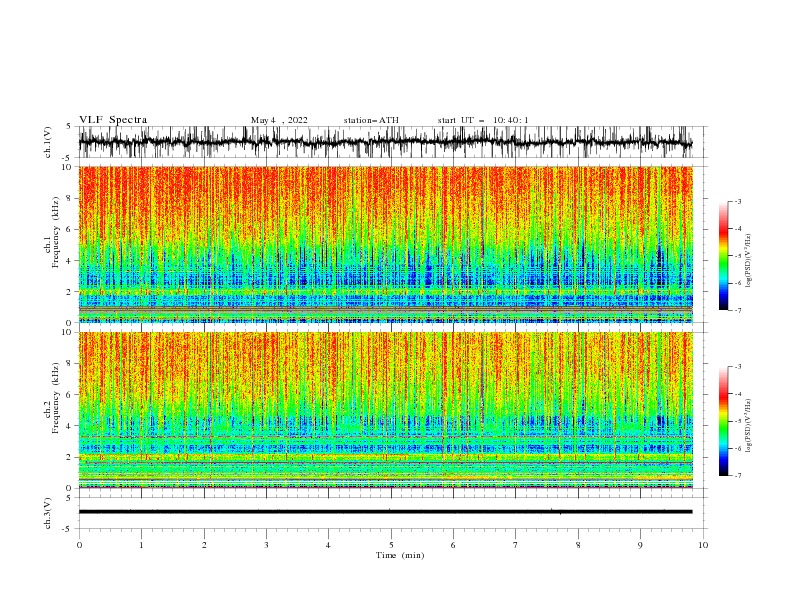Image resolution: width=792 pixels, height=612 pixels.
Task: Click the 3 tick on the Time axis
Action: pyautogui.click(x=266, y=545)
